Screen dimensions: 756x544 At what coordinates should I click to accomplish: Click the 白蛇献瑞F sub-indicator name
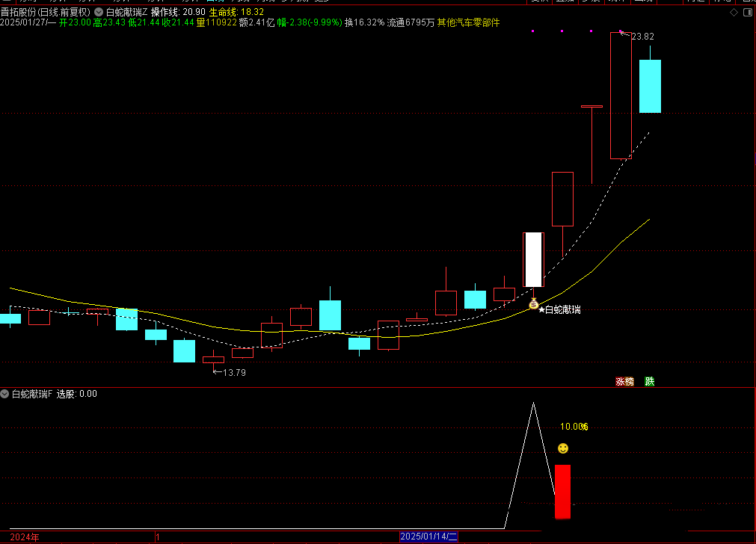click(31, 394)
